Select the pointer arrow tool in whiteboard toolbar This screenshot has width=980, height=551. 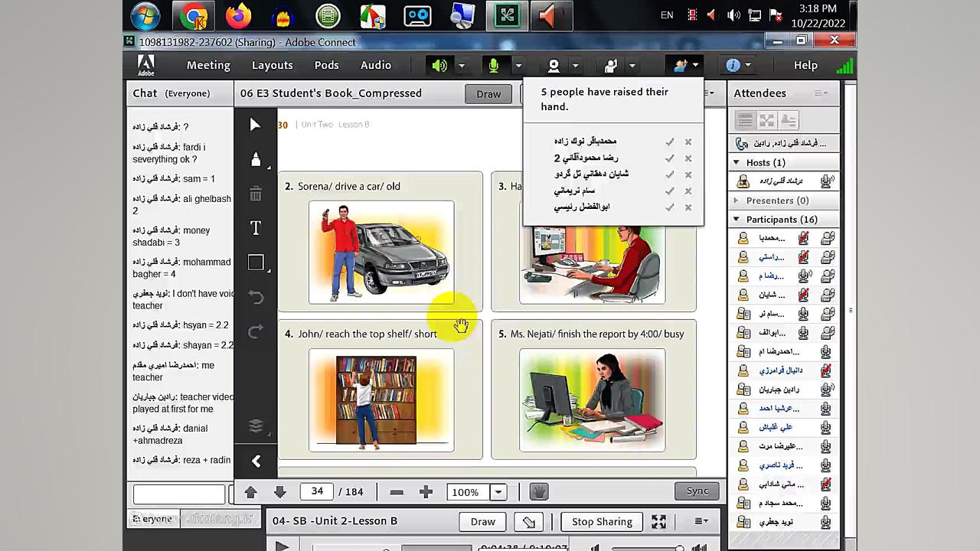256,125
